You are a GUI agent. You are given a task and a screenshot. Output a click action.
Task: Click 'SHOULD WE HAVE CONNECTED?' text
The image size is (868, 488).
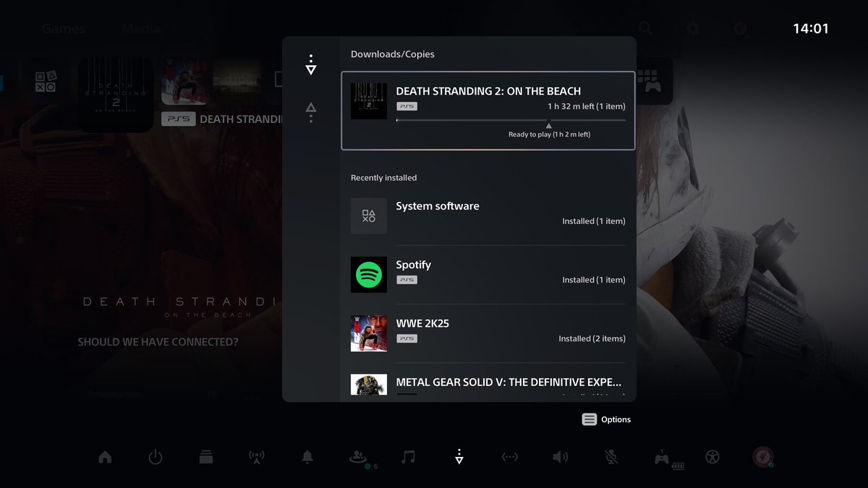point(158,342)
